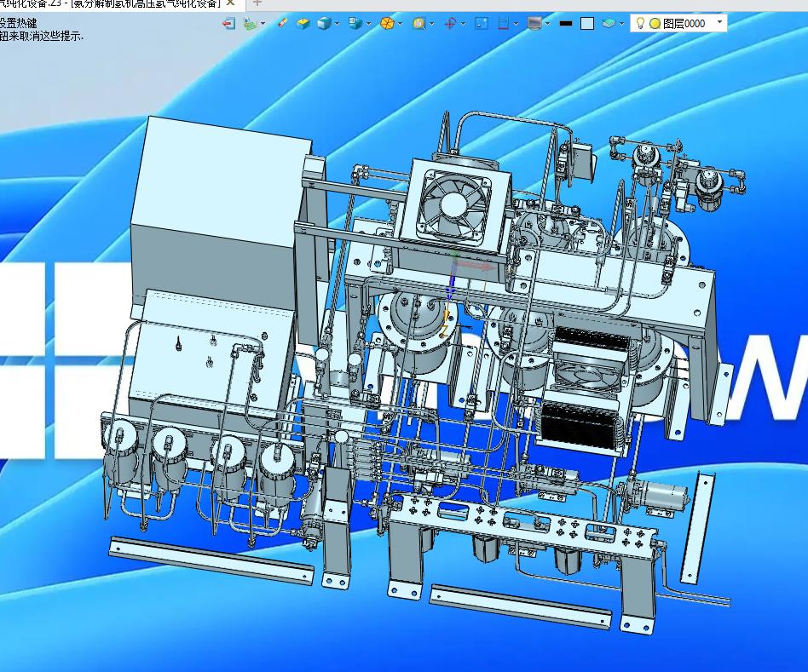Toggle the yellow circle layer state

[x=655, y=23]
